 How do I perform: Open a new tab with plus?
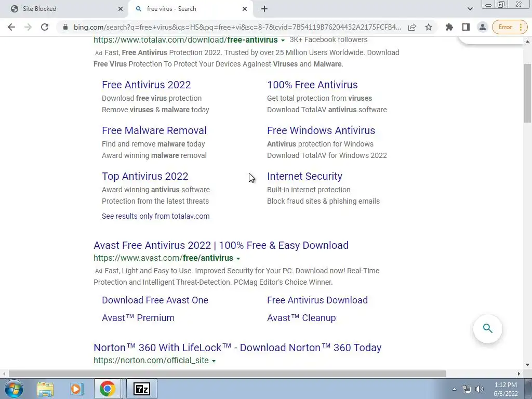(x=264, y=9)
